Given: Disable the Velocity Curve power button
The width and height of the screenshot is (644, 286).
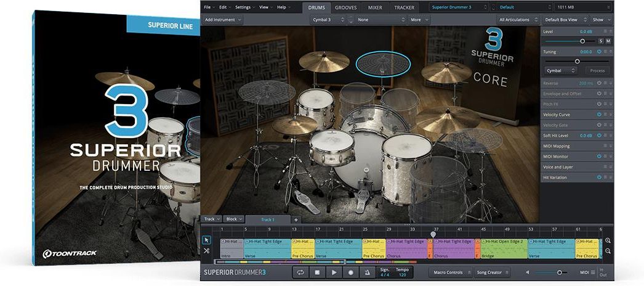Looking at the screenshot, I should 599,115.
